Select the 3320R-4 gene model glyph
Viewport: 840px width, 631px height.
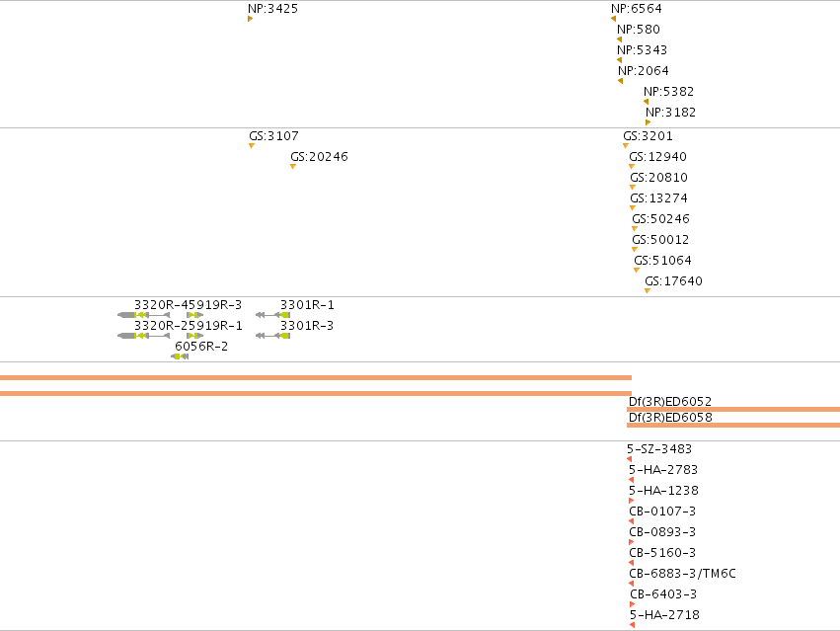coord(143,315)
